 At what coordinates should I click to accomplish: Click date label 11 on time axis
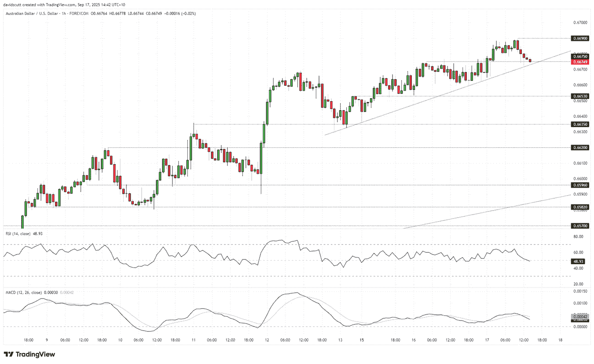pos(194,340)
